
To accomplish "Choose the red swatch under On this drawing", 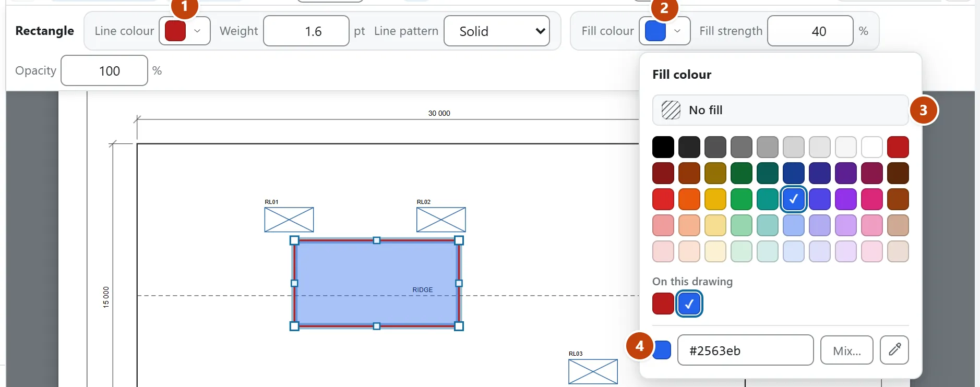I will pyautogui.click(x=663, y=304).
